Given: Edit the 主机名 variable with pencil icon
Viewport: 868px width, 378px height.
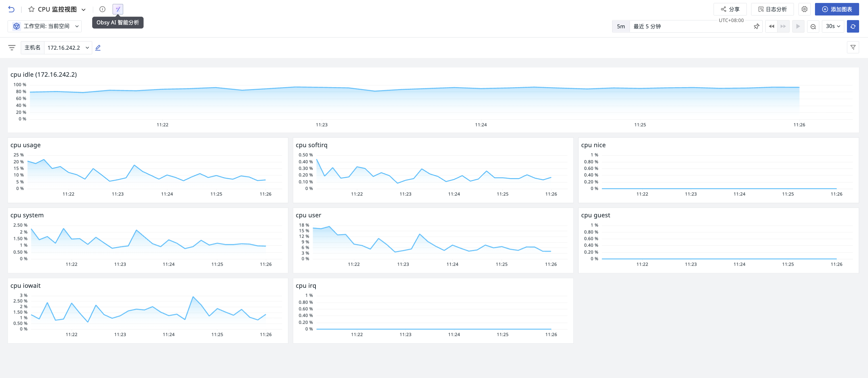Looking at the screenshot, I should click(98, 47).
